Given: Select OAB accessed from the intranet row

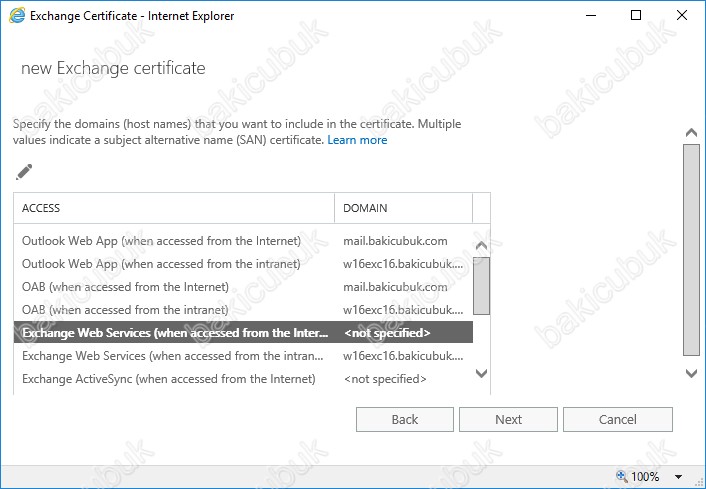Looking at the screenshot, I should [243, 310].
